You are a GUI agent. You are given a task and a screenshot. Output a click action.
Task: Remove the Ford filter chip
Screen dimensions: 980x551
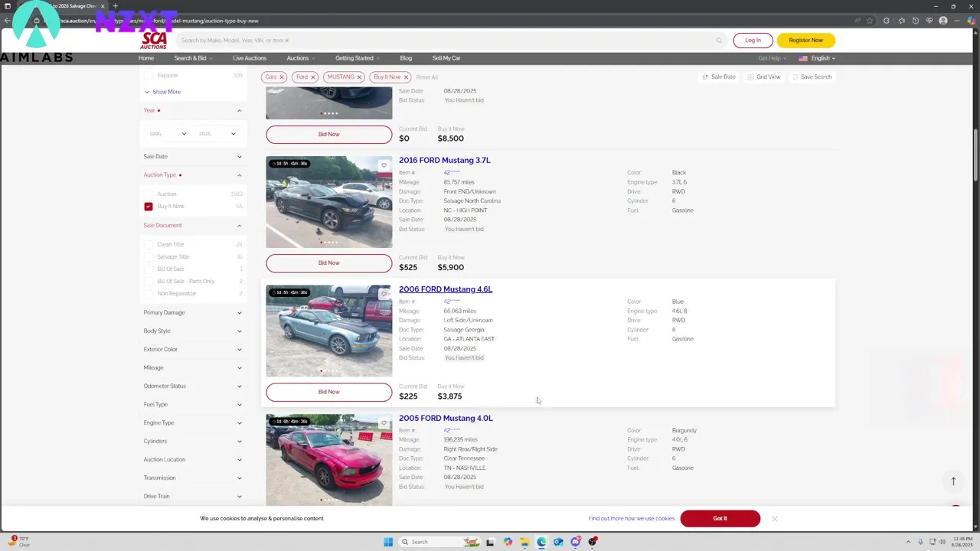pyautogui.click(x=312, y=77)
